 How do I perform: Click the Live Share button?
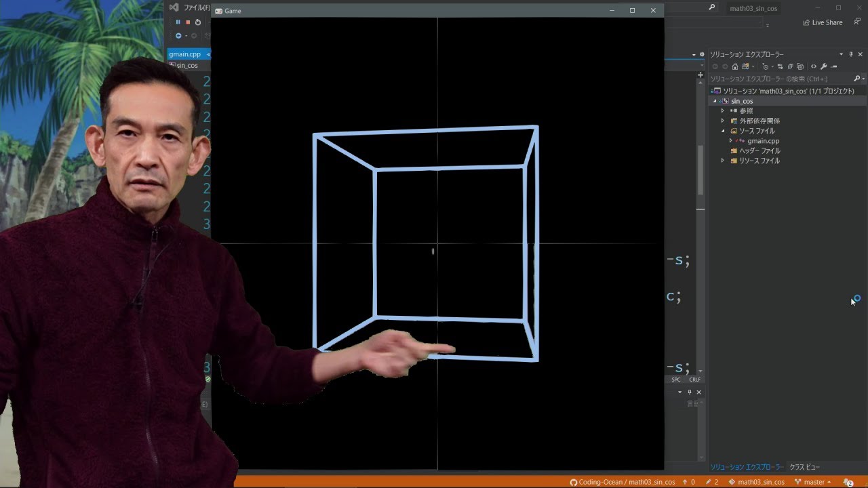click(823, 22)
